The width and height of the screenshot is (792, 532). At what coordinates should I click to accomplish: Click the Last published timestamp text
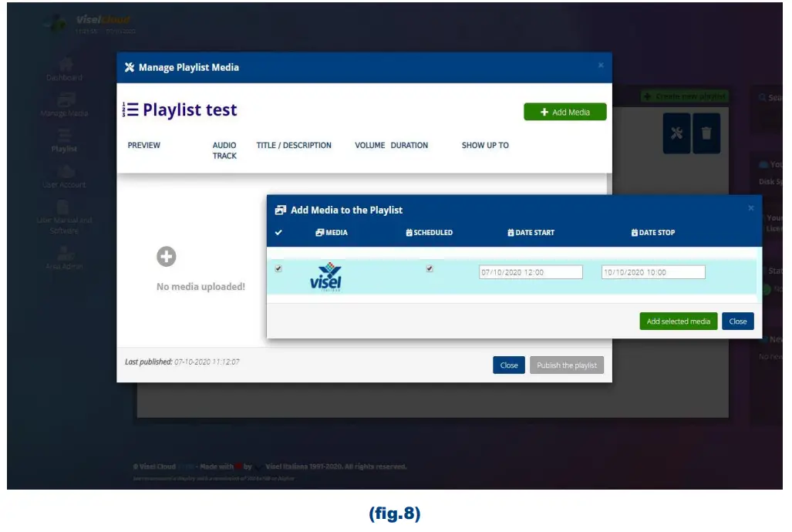pyautogui.click(x=182, y=362)
